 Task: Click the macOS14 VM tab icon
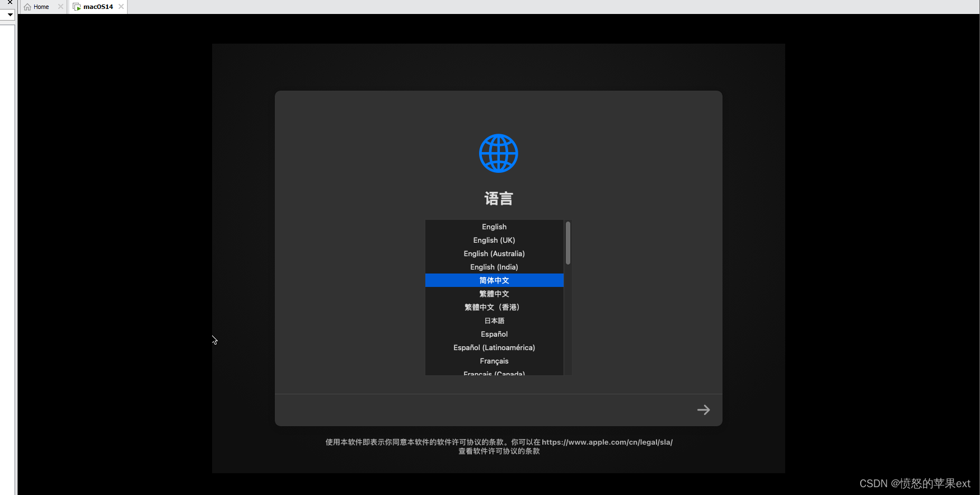(x=77, y=7)
